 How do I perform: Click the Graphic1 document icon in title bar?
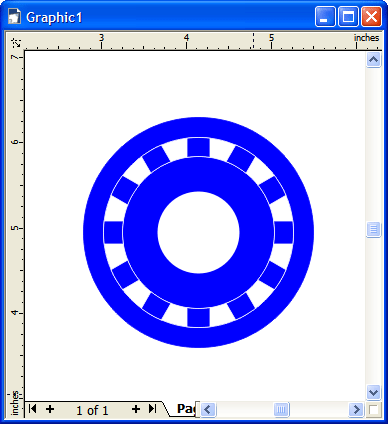(x=14, y=16)
